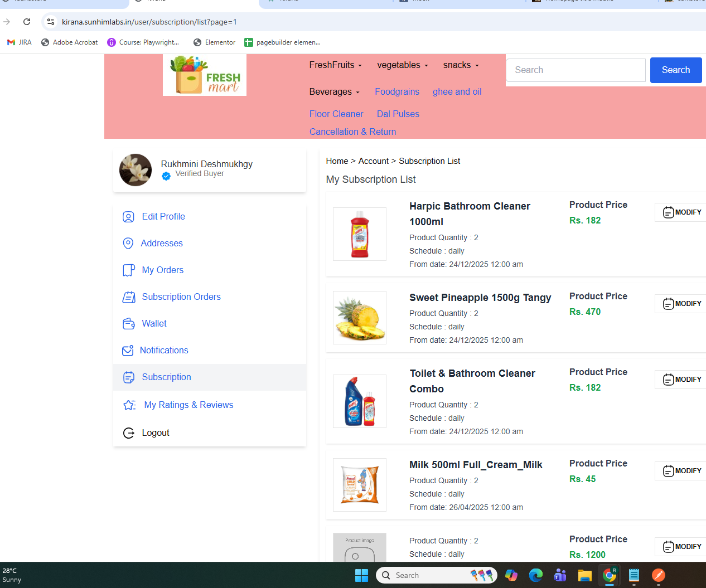Viewport: 706px width, 588px height.
Task: Click the verified buyer badge icon
Action: (x=166, y=176)
